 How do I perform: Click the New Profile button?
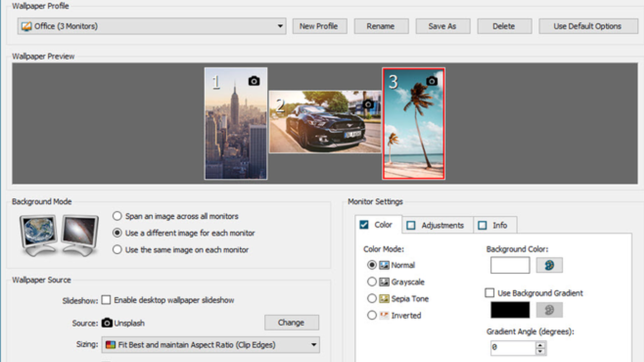[319, 26]
